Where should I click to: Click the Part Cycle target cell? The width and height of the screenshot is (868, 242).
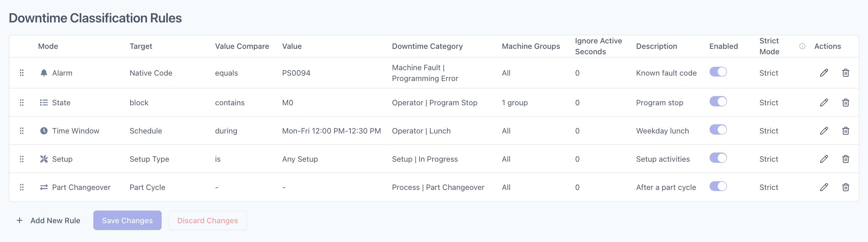point(147,187)
